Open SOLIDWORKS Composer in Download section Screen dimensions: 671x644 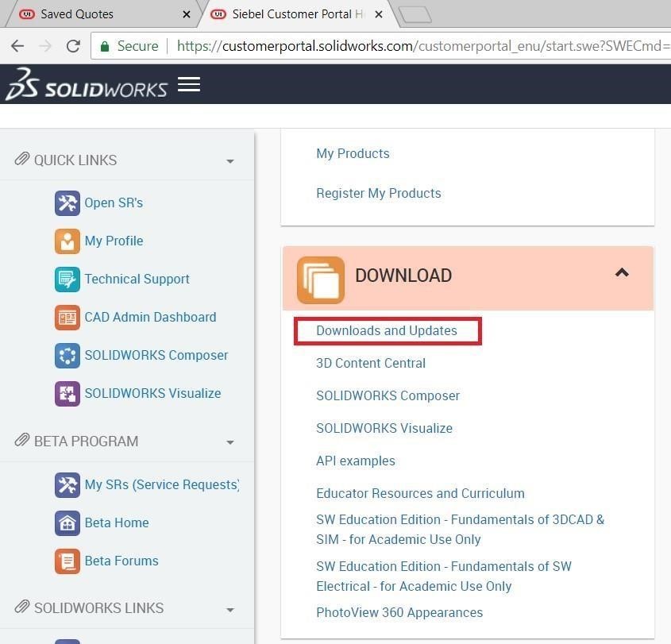388,395
